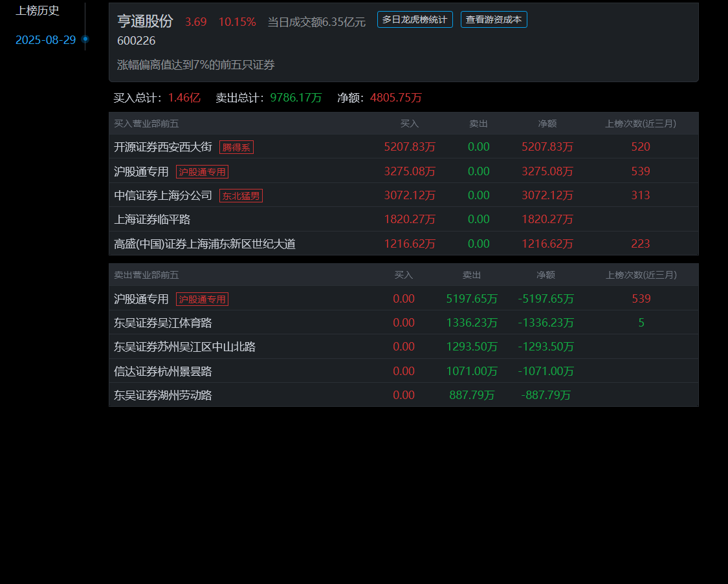
Task: Select 上海证券临平路 row name
Action: (152, 219)
